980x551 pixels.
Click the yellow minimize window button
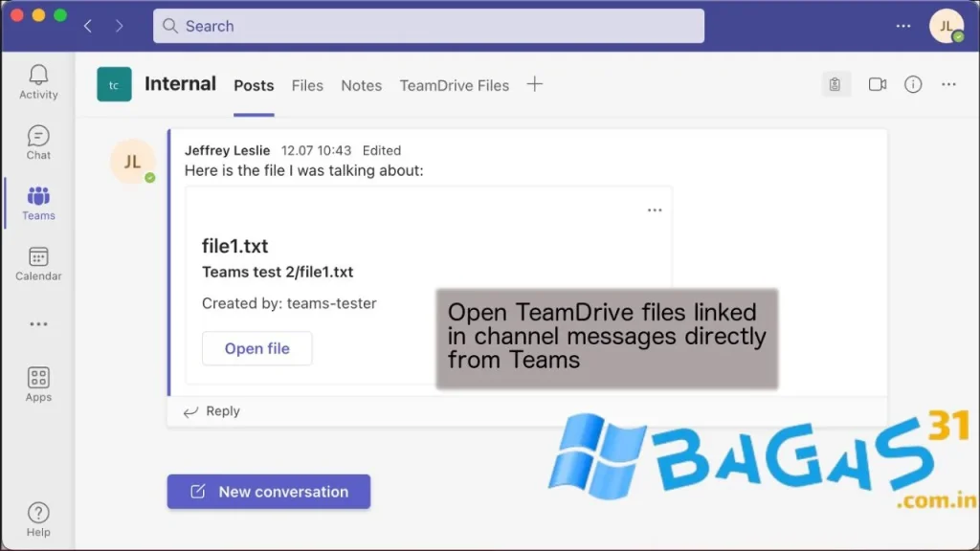pyautogui.click(x=38, y=15)
